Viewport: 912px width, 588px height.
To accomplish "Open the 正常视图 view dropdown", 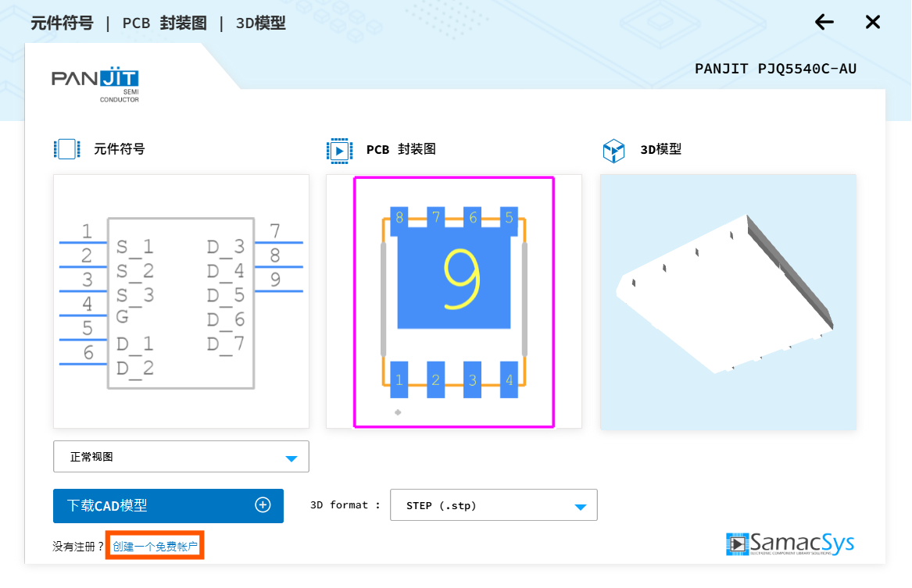I will 181,457.
